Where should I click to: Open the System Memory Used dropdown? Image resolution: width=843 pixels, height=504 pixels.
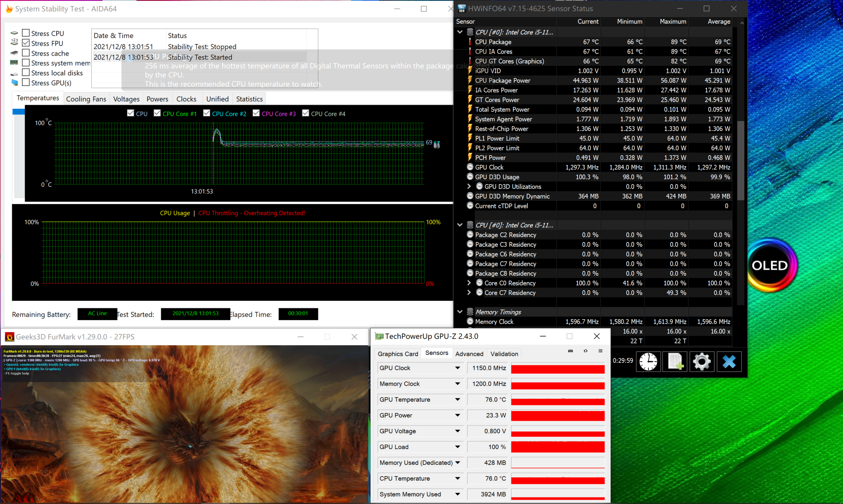point(458,494)
